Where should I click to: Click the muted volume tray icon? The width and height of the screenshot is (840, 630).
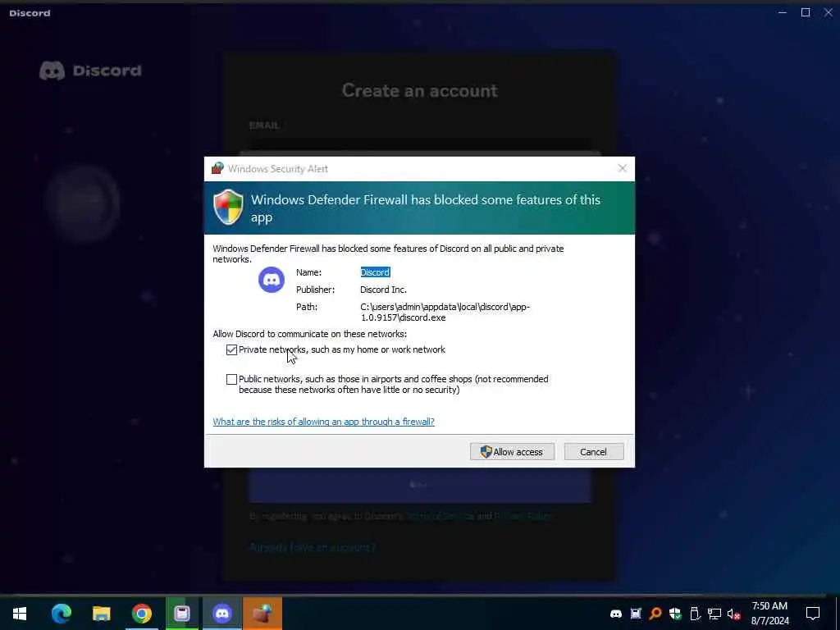733,614
